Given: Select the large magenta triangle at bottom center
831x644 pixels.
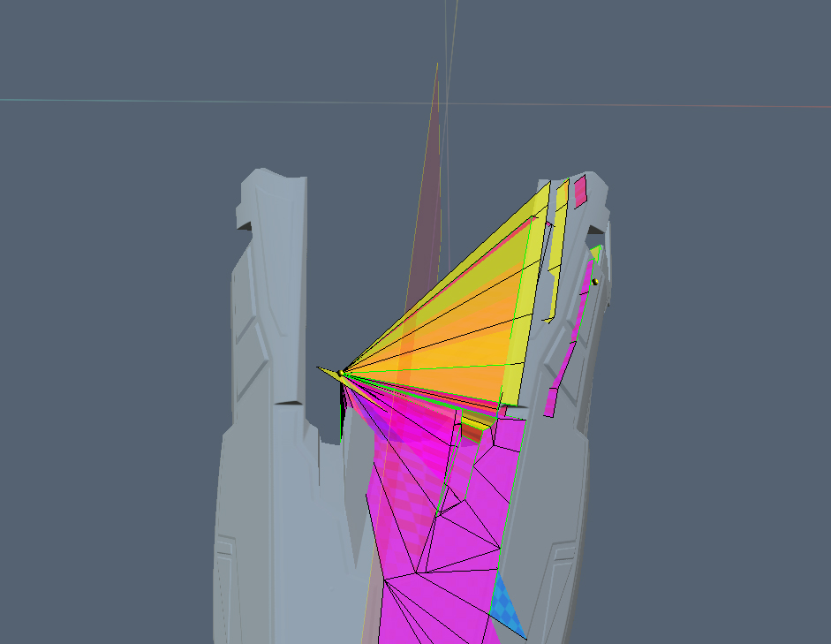Looking at the screenshot, I should pyautogui.click(x=433, y=610).
